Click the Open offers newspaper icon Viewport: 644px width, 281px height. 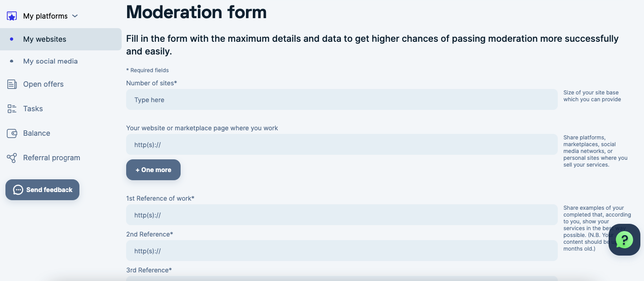(12, 84)
